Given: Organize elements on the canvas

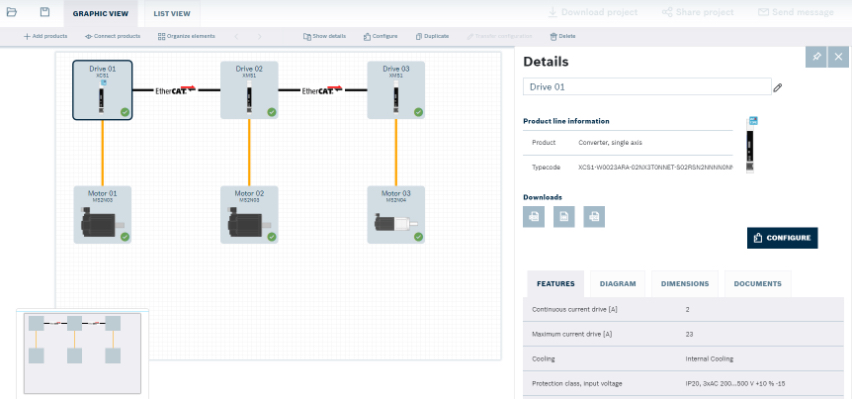Looking at the screenshot, I should click(x=186, y=36).
